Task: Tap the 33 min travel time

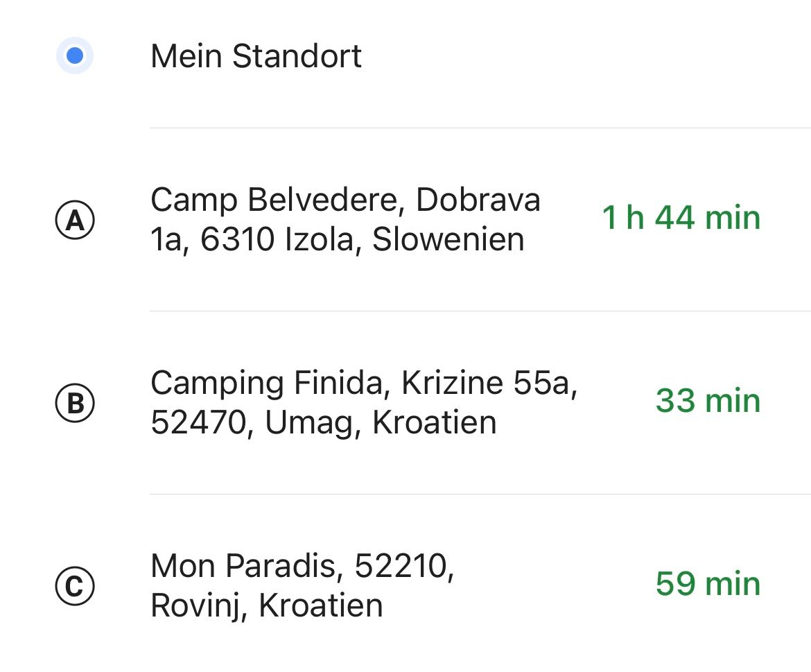Action: coord(708,402)
